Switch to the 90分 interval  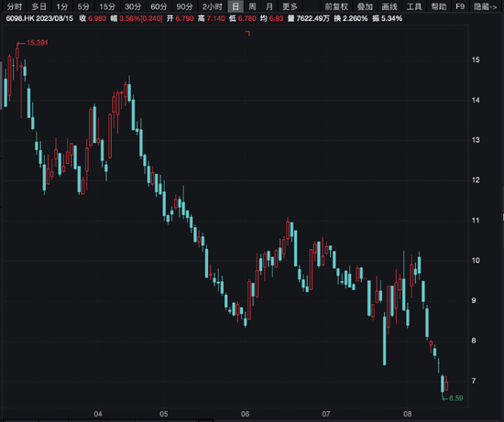[x=184, y=6]
